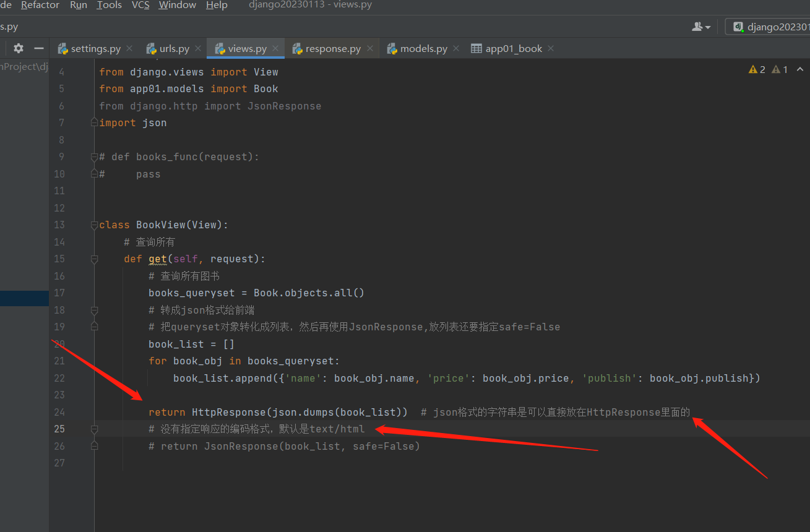810x532 pixels.
Task: Click the comment '# 转成json格式给前端'
Action: click(202, 310)
